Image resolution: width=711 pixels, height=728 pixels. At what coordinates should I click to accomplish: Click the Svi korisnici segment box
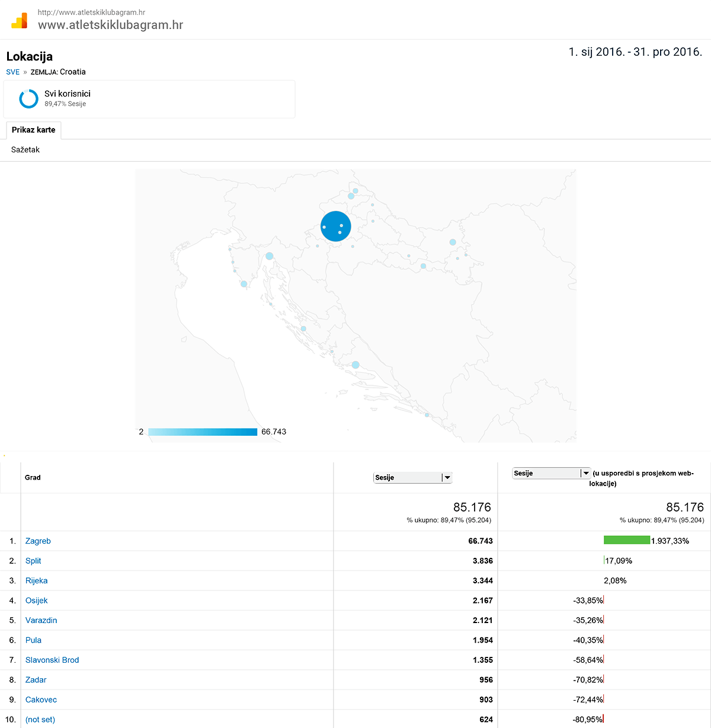coord(149,99)
